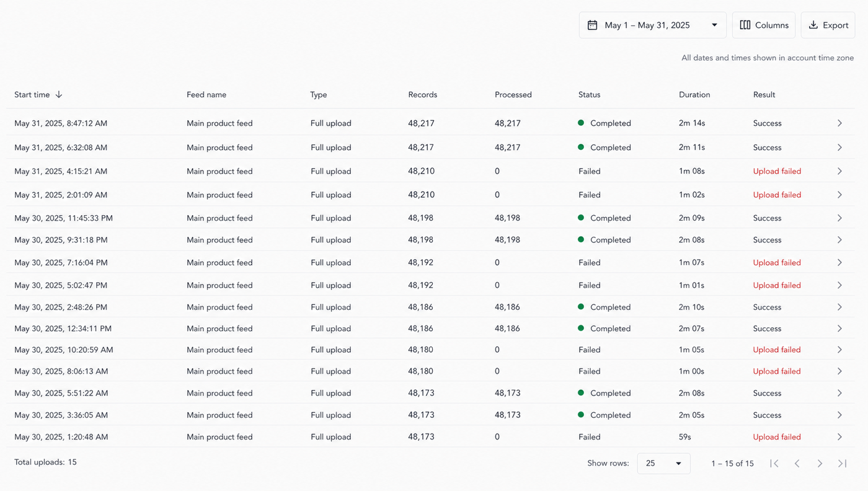Go to the previous page arrow
This screenshot has width=868, height=491.
coord(797,464)
